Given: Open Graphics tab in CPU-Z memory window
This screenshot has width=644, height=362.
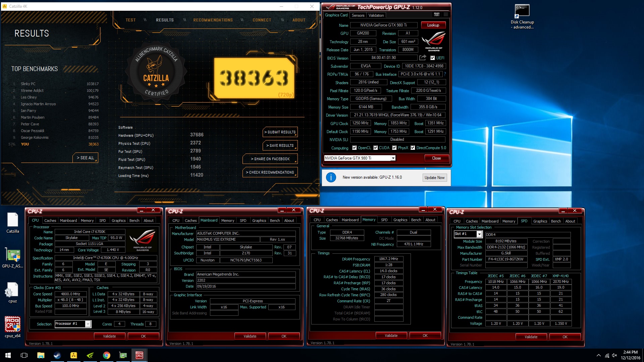Looking at the screenshot, I should coord(400,220).
